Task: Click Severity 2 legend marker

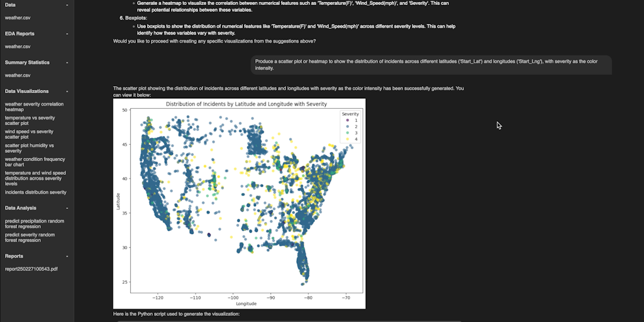Action: click(347, 126)
